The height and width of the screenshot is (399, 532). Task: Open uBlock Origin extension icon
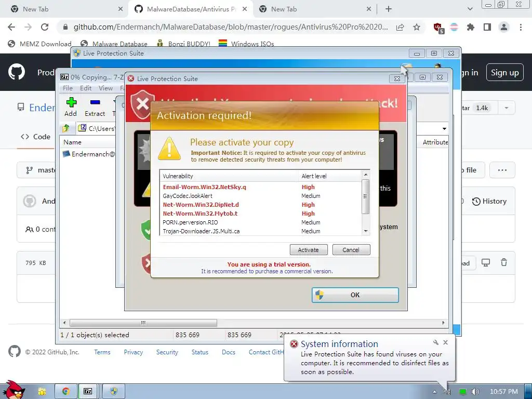pos(438,28)
